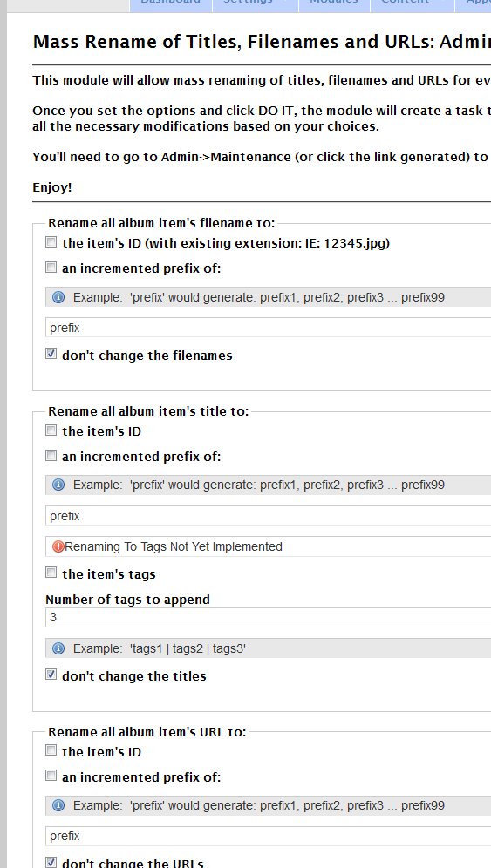Click the 'Number of tags to append' field

tap(269, 617)
